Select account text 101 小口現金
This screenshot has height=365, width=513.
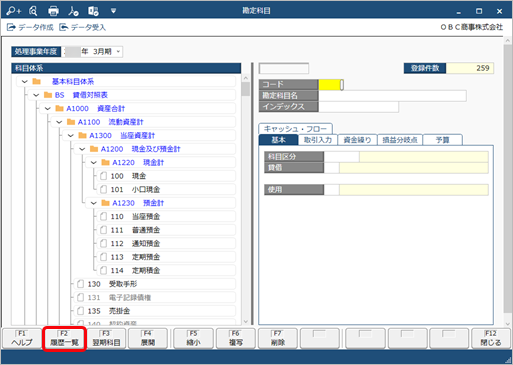[x=135, y=189]
